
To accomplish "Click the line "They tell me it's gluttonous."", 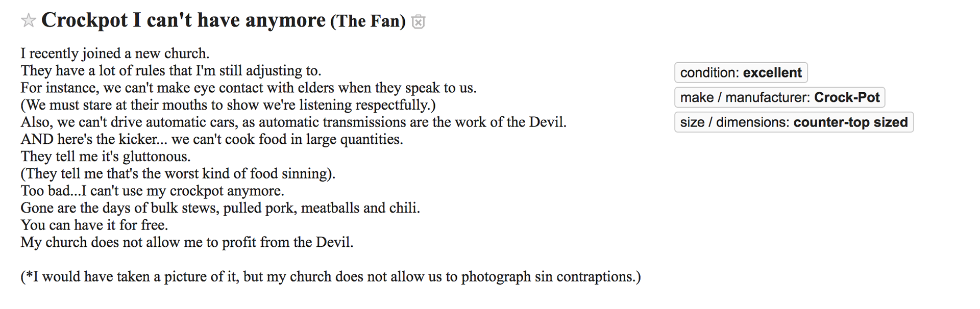I will point(106,157).
